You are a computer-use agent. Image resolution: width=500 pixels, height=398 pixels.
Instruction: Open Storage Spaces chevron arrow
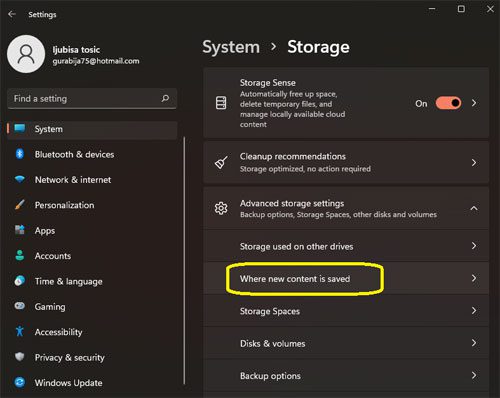coord(474,311)
